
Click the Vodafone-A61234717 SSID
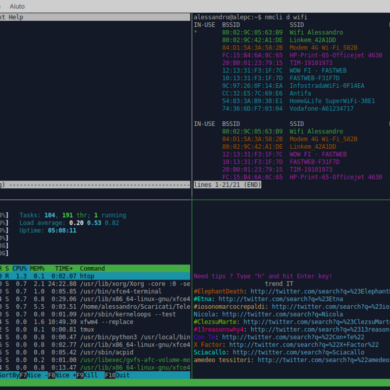[322, 108]
